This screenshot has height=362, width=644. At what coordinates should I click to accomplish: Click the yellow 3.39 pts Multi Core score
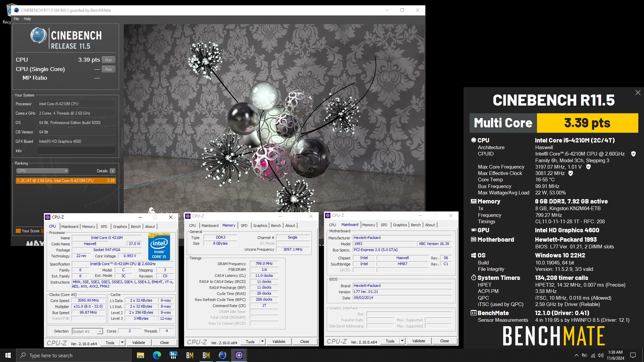coord(587,123)
